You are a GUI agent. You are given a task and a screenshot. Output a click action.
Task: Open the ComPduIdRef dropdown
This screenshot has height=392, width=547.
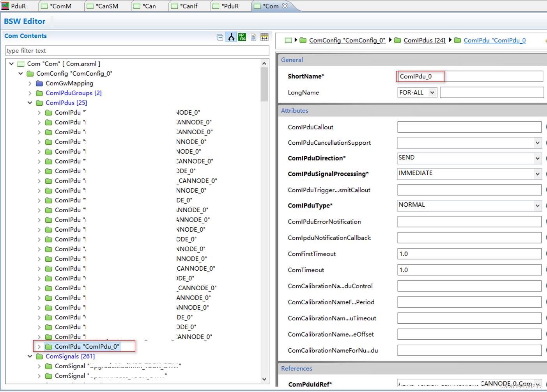click(x=538, y=384)
